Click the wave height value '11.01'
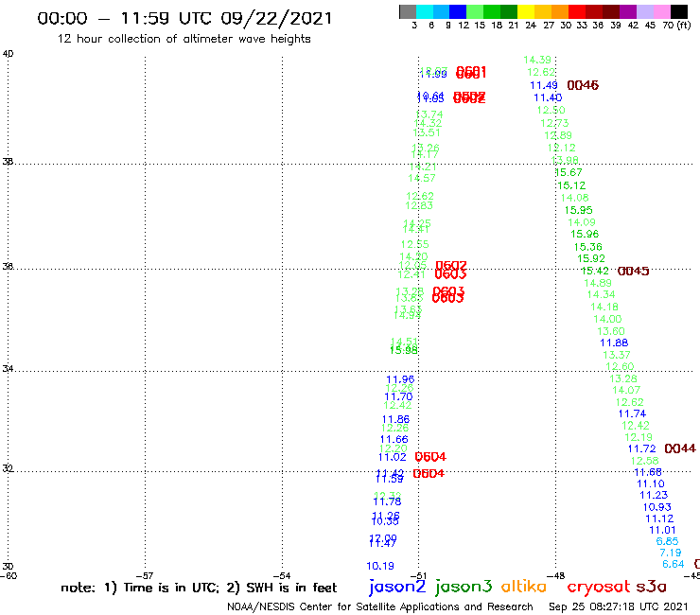Viewport: 700px width, 615px height. [662, 530]
